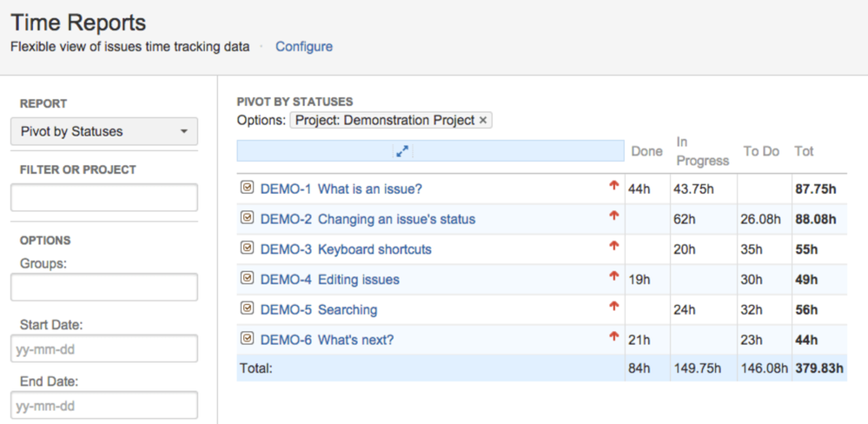
Task: Open DEMO-2 Changing an issue's status
Action: pyautogui.click(x=368, y=219)
